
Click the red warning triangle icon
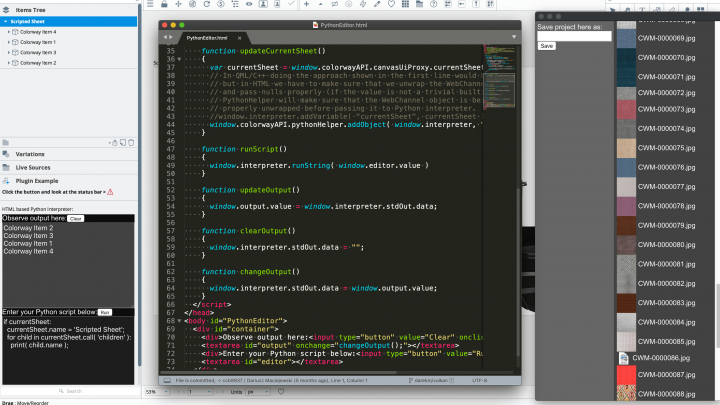pyautogui.click(x=109, y=191)
